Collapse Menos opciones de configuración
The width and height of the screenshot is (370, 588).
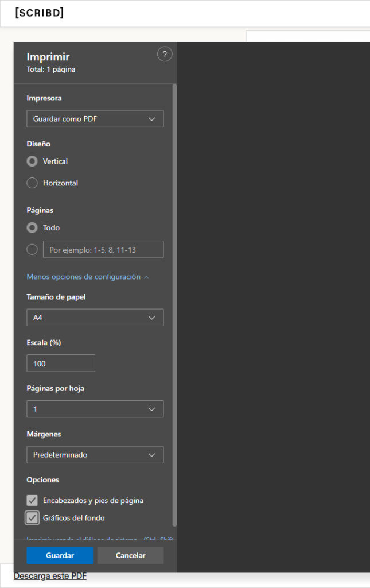tap(88, 277)
